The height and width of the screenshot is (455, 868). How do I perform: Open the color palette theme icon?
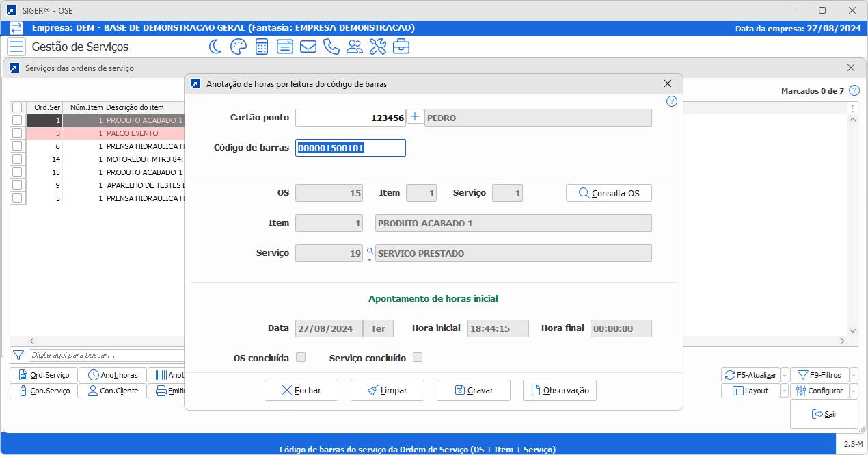pos(238,47)
